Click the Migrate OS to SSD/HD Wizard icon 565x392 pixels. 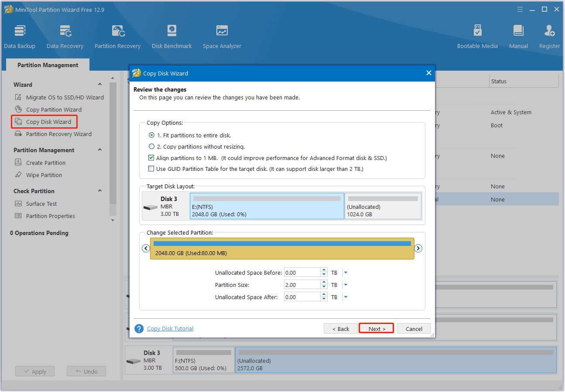pyautogui.click(x=18, y=97)
